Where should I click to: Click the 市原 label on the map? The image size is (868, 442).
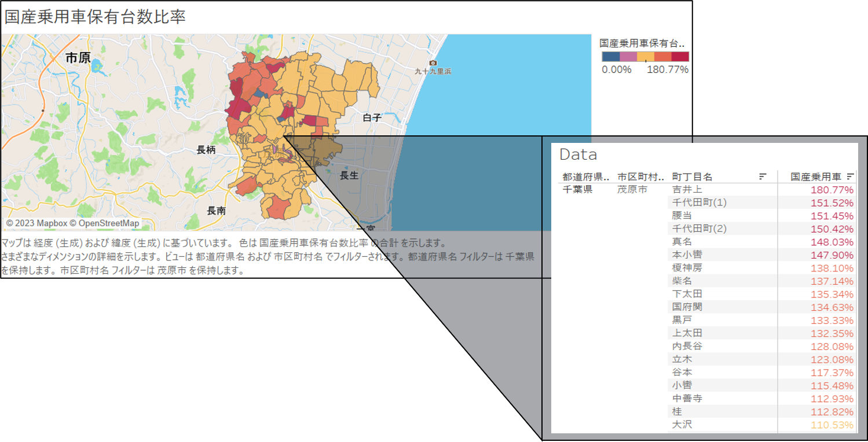(78, 57)
